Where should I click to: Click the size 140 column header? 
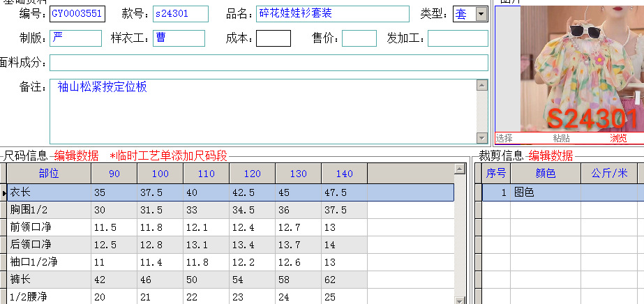coord(344,174)
